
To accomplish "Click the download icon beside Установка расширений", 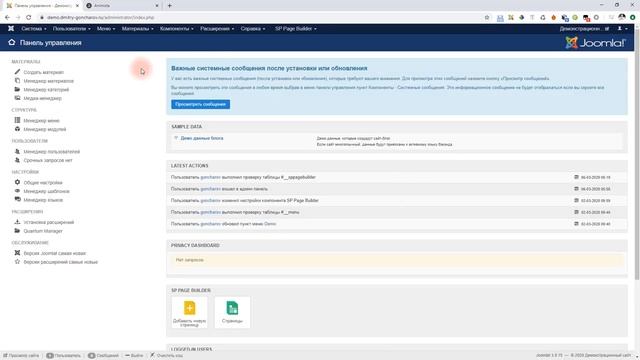I will tap(17, 222).
